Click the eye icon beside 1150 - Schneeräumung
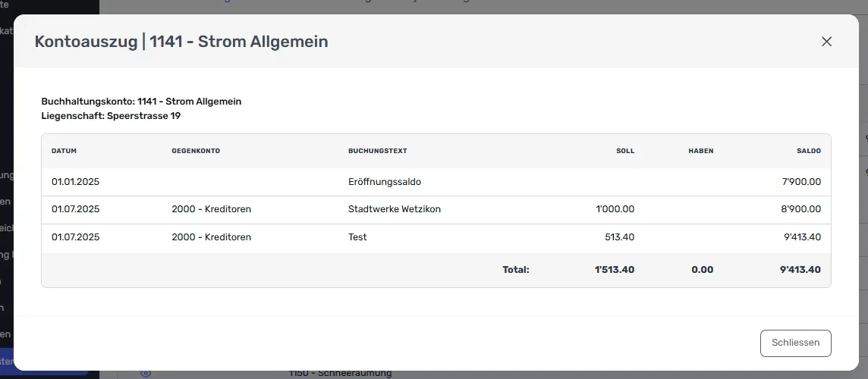Screen dimensions: 868x379 coord(146,374)
